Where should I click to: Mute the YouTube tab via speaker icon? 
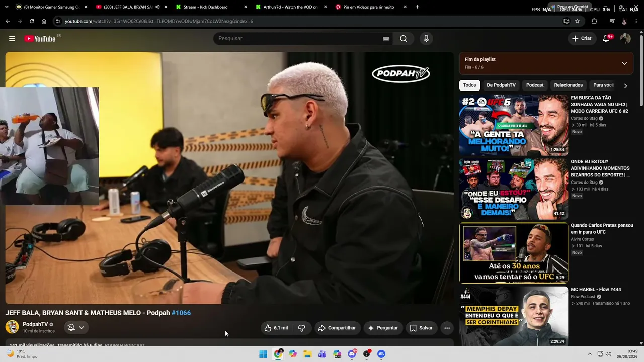157,7
